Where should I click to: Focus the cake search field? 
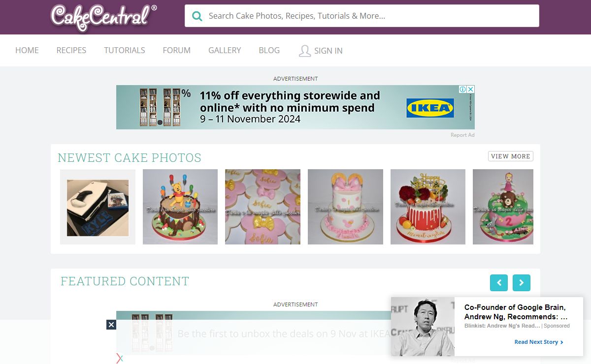click(362, 16)
